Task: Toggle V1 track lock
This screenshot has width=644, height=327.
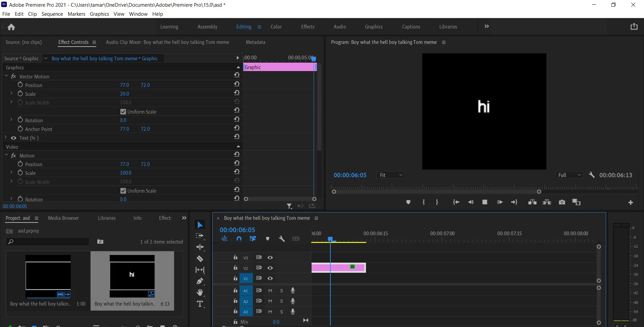Action: [x=235, y=278]
